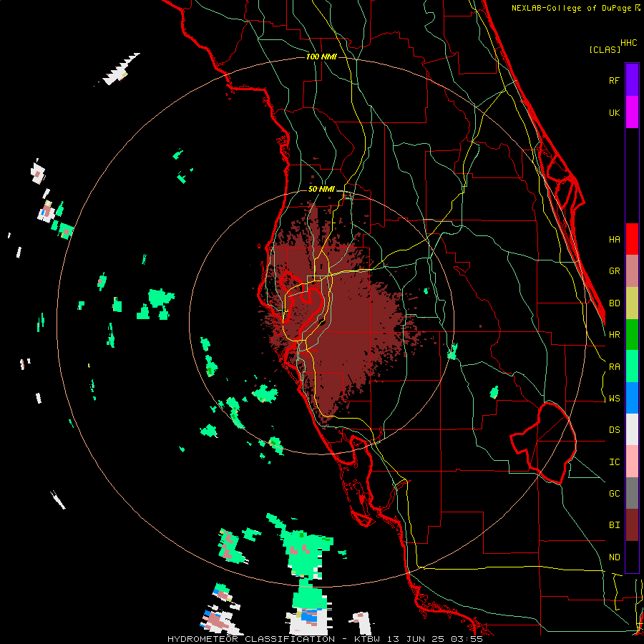Click the 'WS' legend label
The width and height of the screenshot is (644, 644).
(614, 399)
